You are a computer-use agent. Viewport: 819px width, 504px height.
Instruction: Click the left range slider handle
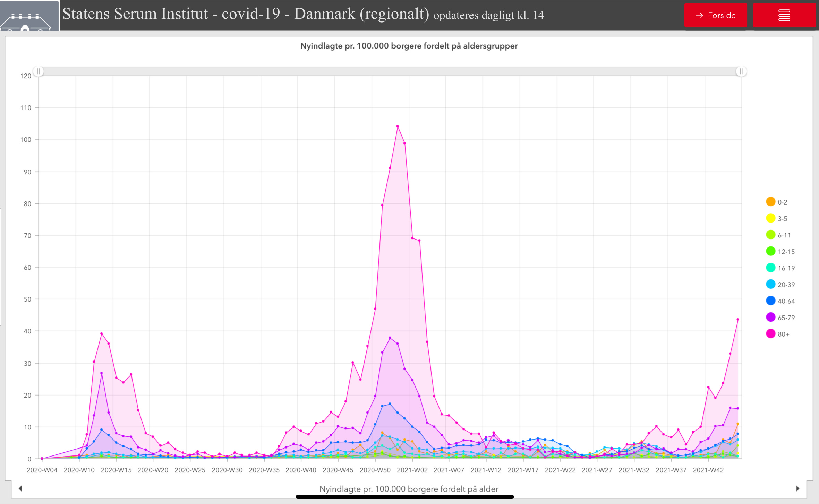pyautogui.click(x=39, y=71)
